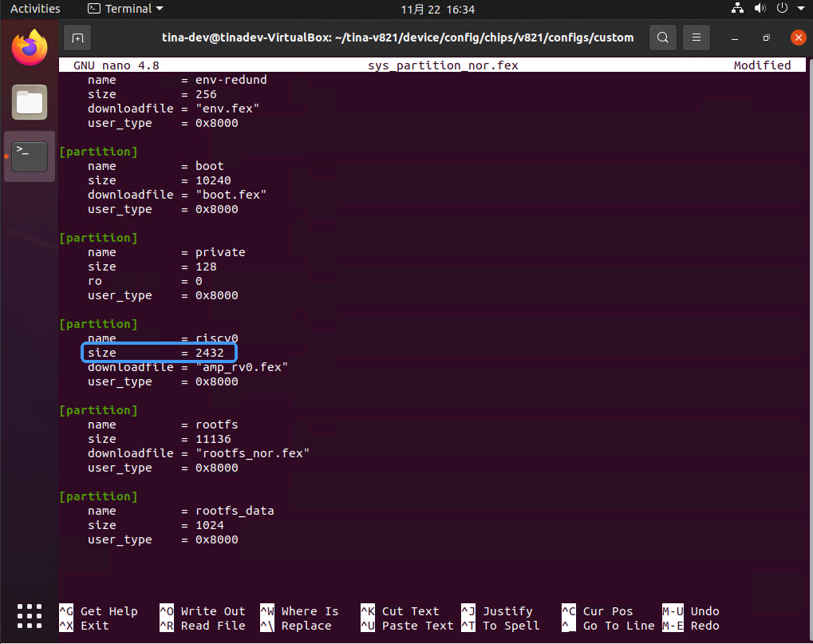Click the boot partition name

[x=210, y=166]
